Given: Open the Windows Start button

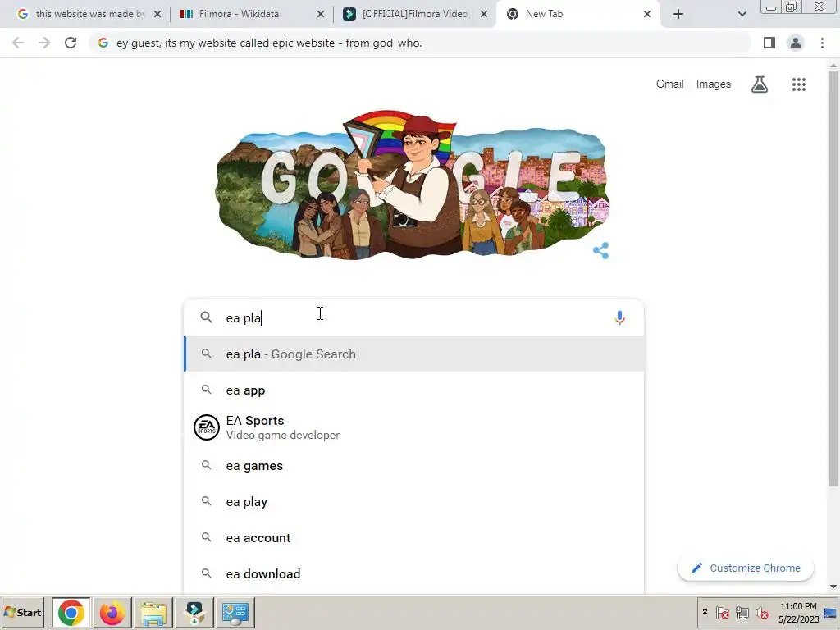Looking at the screenshot, I should [x=22, y=612].
